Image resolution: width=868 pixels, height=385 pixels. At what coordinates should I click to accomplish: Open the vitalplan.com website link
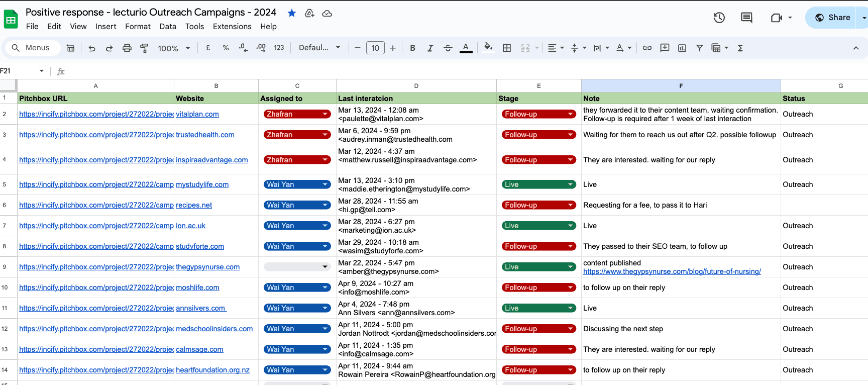click(197, 114)
